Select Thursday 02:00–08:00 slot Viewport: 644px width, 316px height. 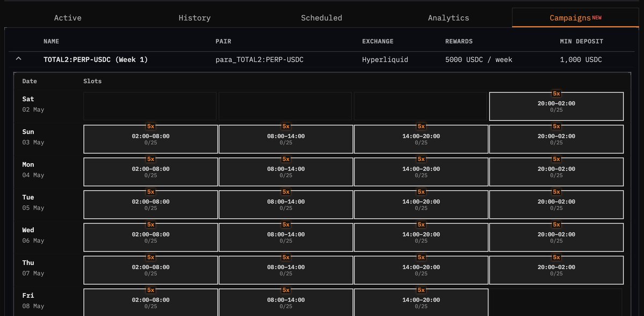click(x=151, y=270)
